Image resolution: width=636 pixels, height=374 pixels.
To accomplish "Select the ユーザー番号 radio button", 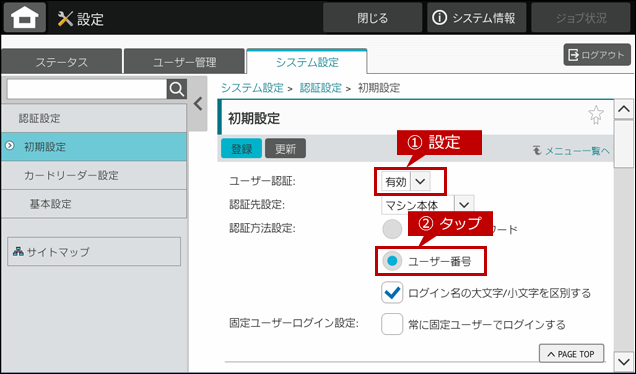I will point(392,262).
